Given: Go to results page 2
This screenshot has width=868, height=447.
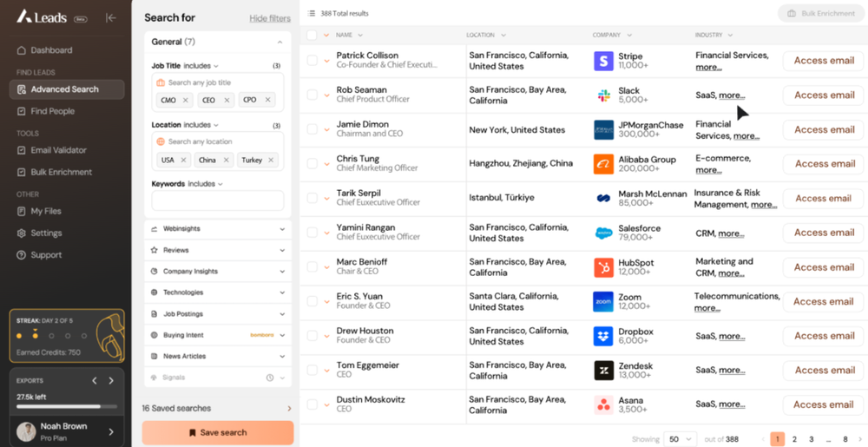Looking at the screenshot, I should [x=794, y=439].
